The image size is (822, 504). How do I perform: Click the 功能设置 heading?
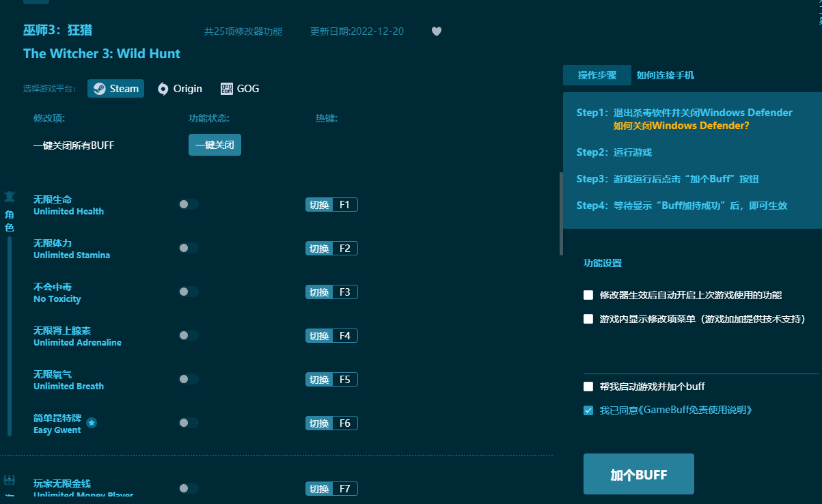point(603,263)
